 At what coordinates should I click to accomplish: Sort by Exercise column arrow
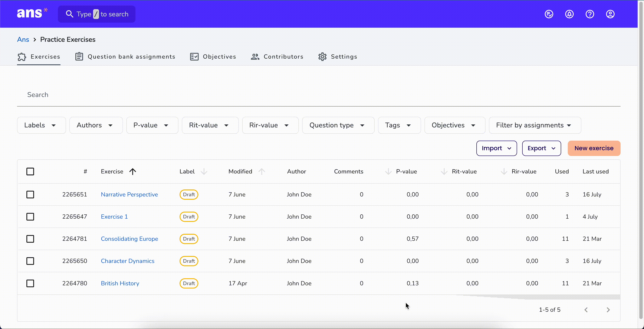point(133,171)
